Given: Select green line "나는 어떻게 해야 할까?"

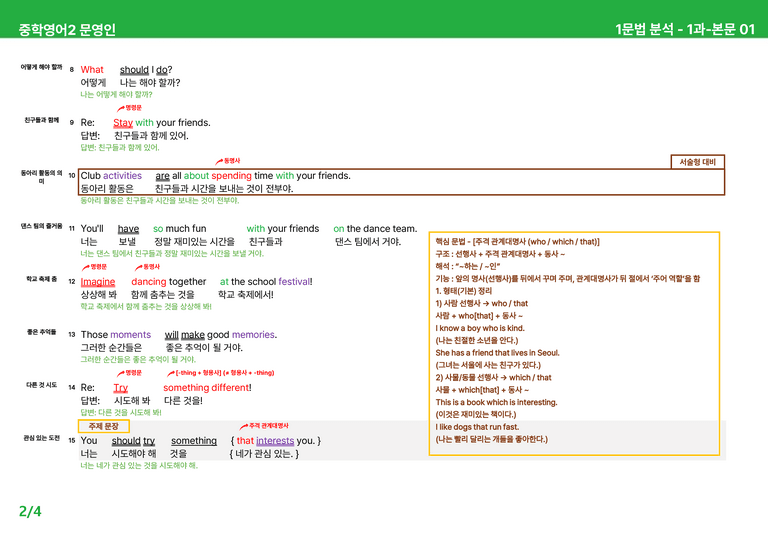Looking at the screenshot, I should pyautogui.click(x=117, y=94).
